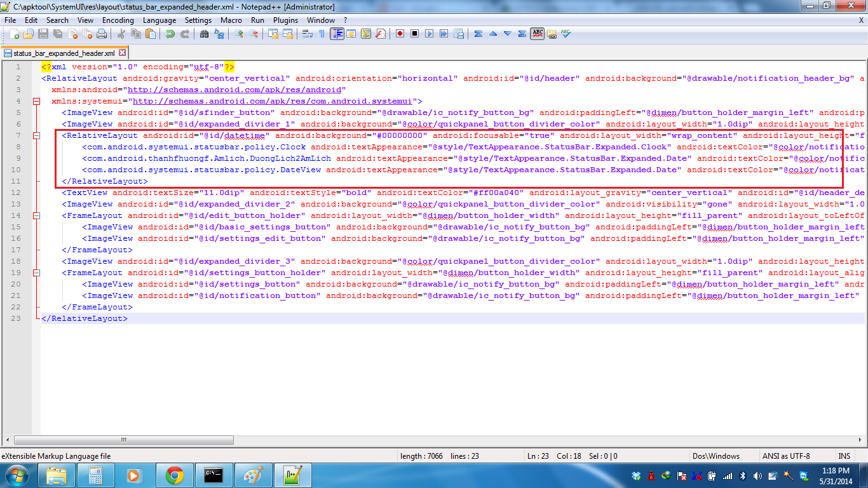Image resolution: width=868 pixels, height=488 pixels.
Task: Click "ANSI as UTF-8" in status bar
Action: click(786, 456)
